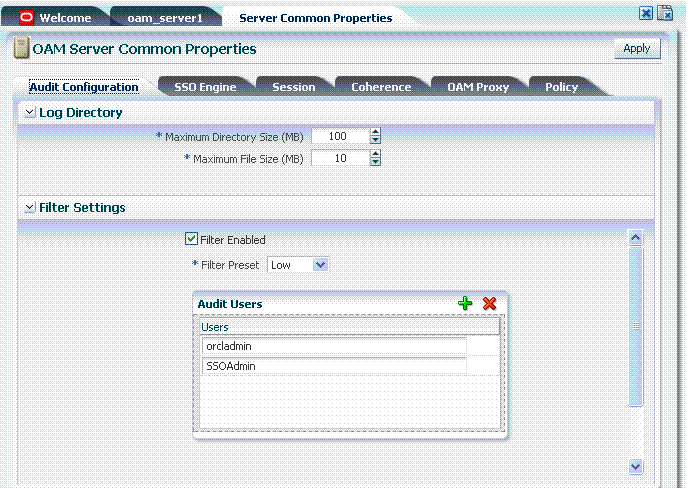Click the Users column header
The width and height of the screenshot is (691, 488).
click(x=349, y=327)
